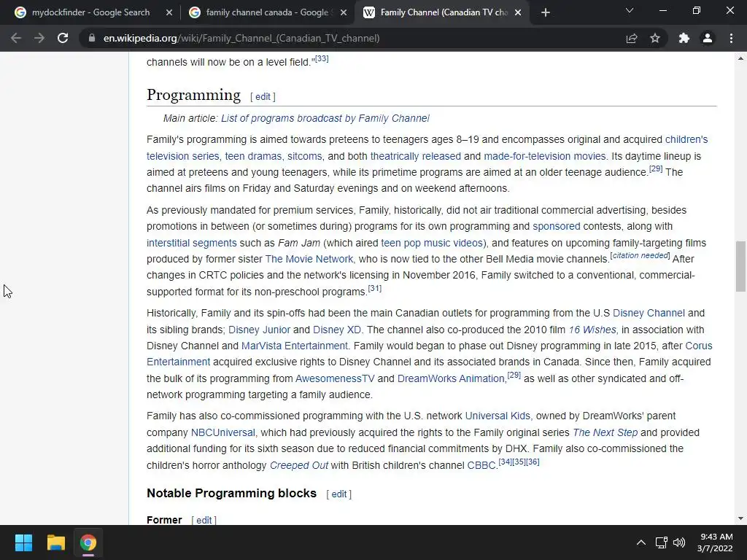The image size is (747, 560).
Task: Open volume control tray icon
Action: tap(679, 542)
